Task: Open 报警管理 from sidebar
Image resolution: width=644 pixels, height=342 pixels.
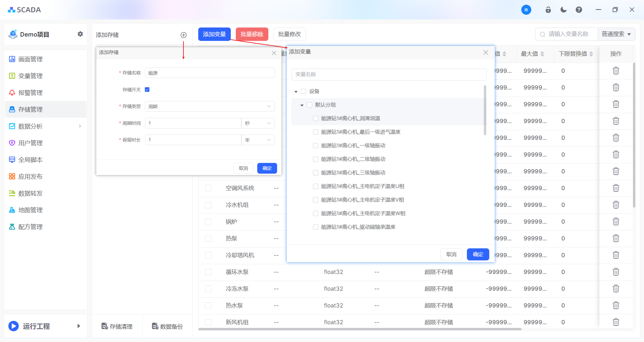Action: (30, 93)
